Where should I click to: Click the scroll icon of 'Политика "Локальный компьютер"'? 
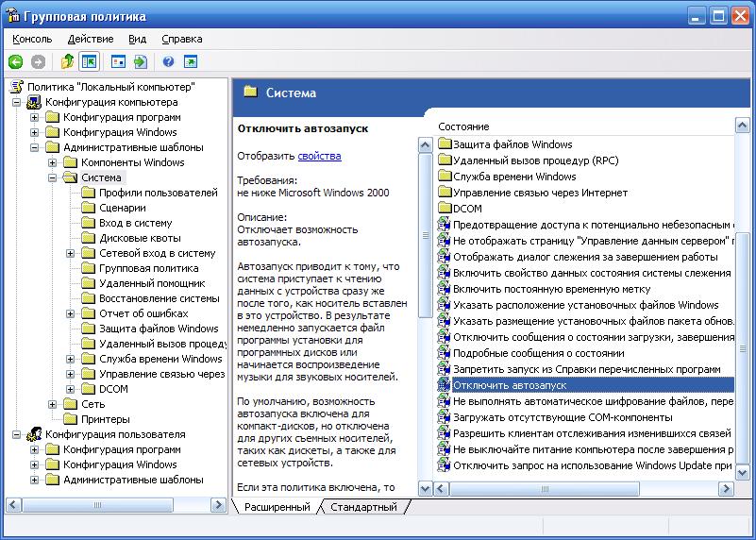17,87
